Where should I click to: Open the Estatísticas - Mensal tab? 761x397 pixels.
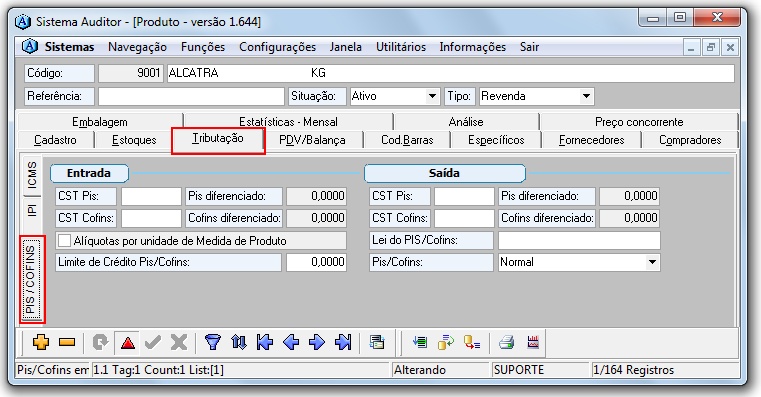coord(288,122)
